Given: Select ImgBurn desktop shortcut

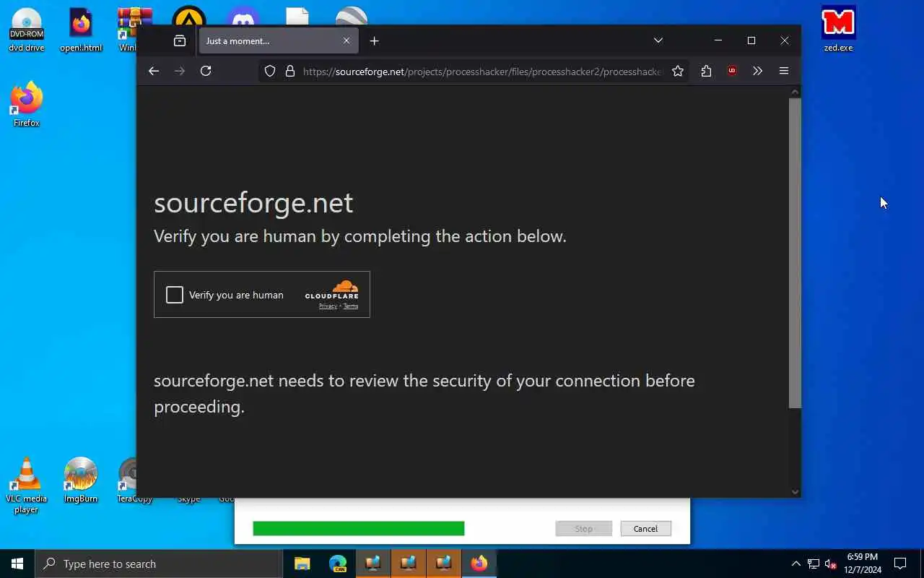Looking at the screenshot, I should [x=81, y=480].
